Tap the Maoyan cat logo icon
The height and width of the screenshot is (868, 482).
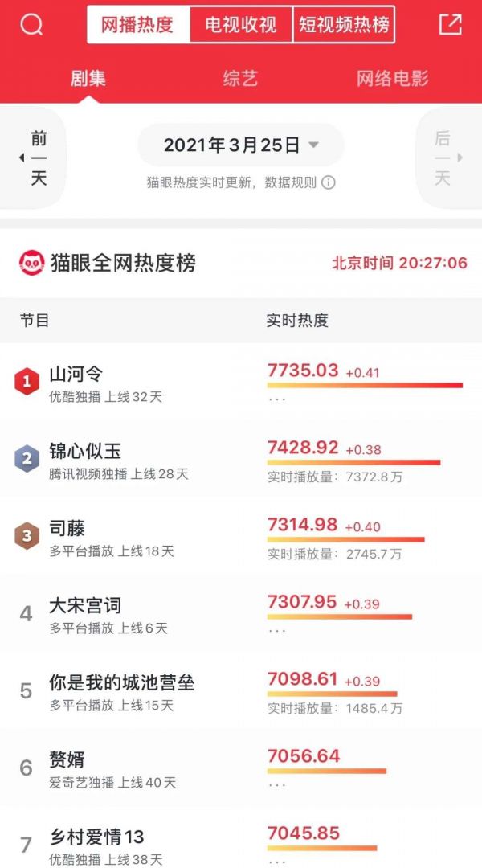pyautogui.click(x=32, y=263)
